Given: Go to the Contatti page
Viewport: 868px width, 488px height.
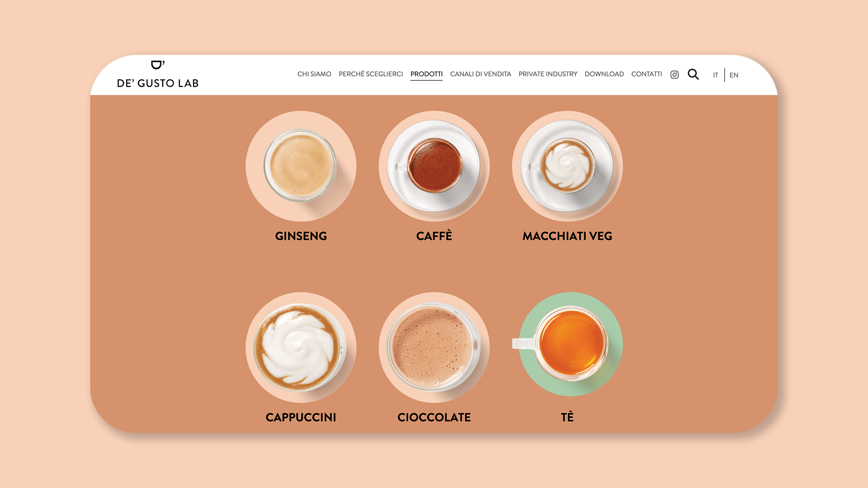Looking at the screenshot, I should [647, 74].
